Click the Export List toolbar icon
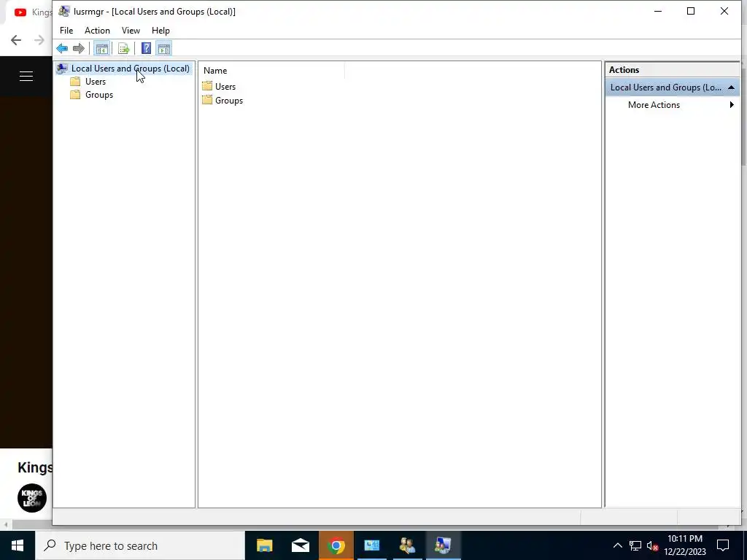The width and height of the screenshot is (747, 560). [123, 48]
